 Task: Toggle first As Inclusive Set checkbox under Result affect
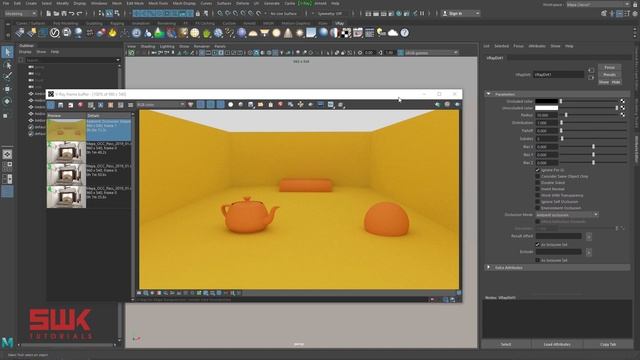click(x=538, y=244)
